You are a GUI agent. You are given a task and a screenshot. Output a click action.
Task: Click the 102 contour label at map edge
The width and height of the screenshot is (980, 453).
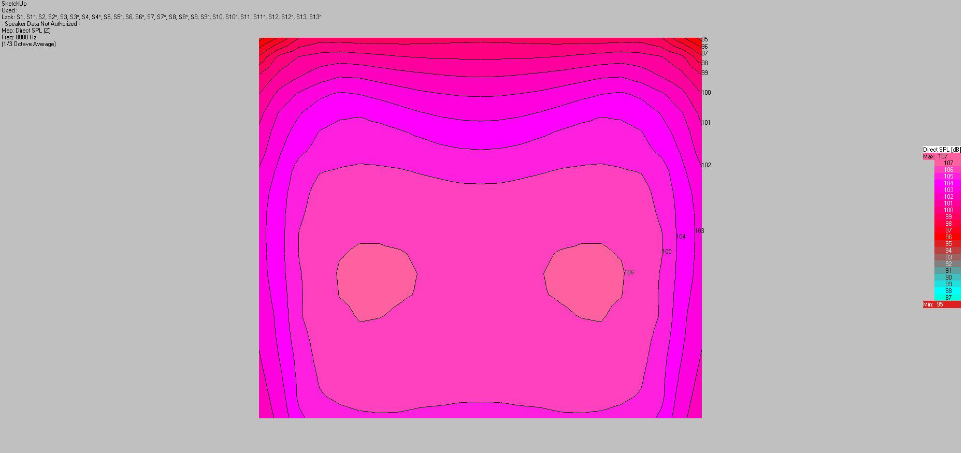pos(706,165)
